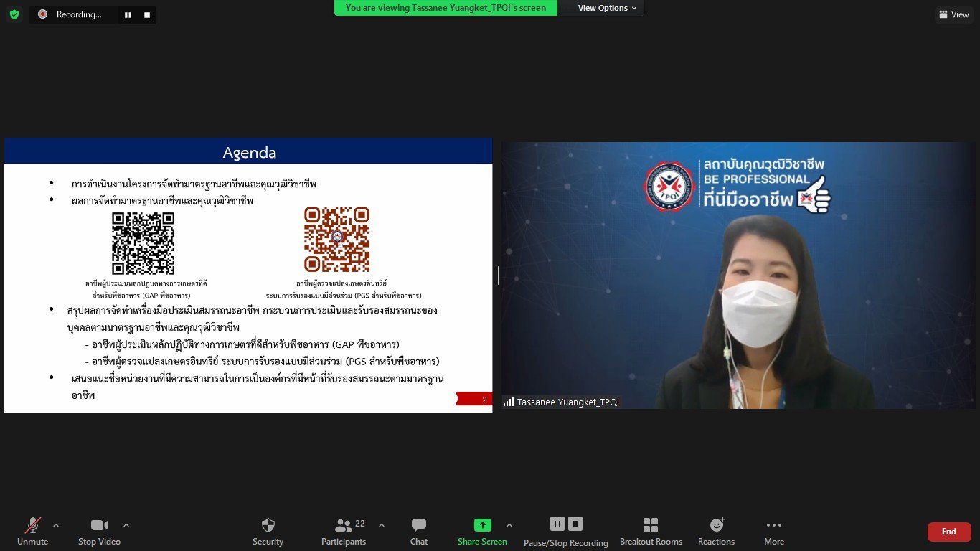Expand share options arrow beside Share Screen
The image size is (980, 551).
point(509,525)
